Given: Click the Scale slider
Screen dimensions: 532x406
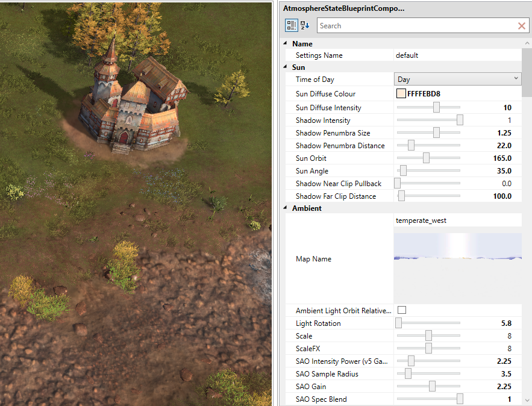Looking at the screenshot, I should (x=428, y=336).
